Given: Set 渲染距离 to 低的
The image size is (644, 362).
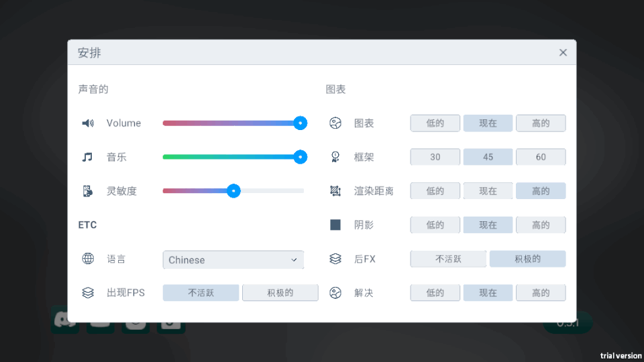Looking at the screenshot, I should tap(435, 191).
